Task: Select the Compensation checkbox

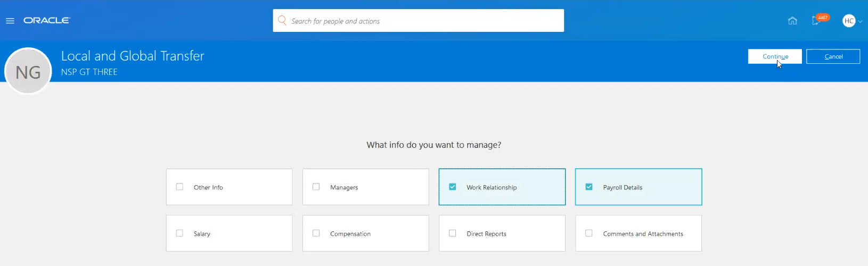Action: point(316,233)
